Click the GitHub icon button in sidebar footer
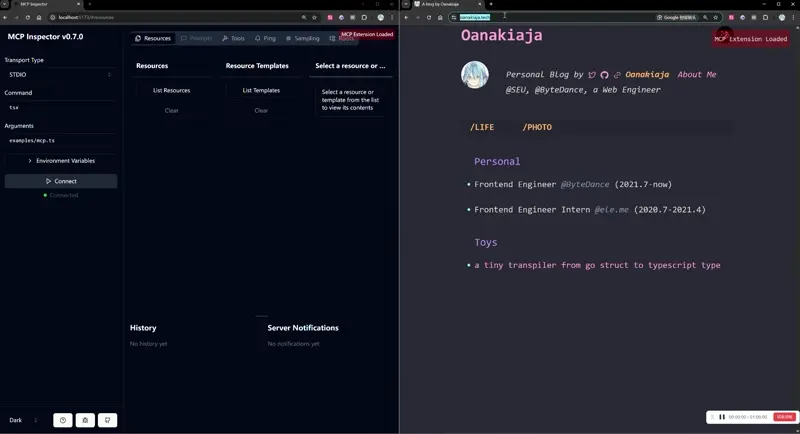The width and height of the screenshot is (800, 434). [108, 420]
